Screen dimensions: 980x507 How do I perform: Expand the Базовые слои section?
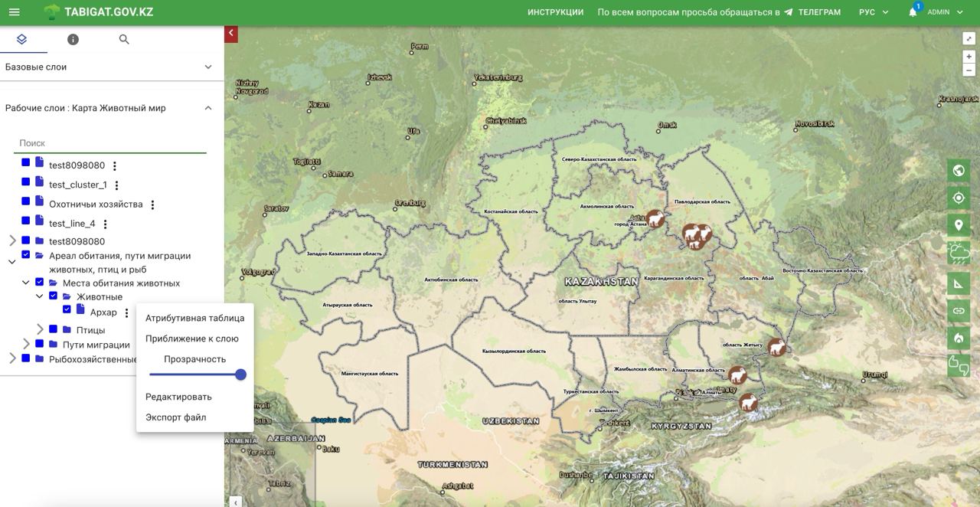(207, 67)
